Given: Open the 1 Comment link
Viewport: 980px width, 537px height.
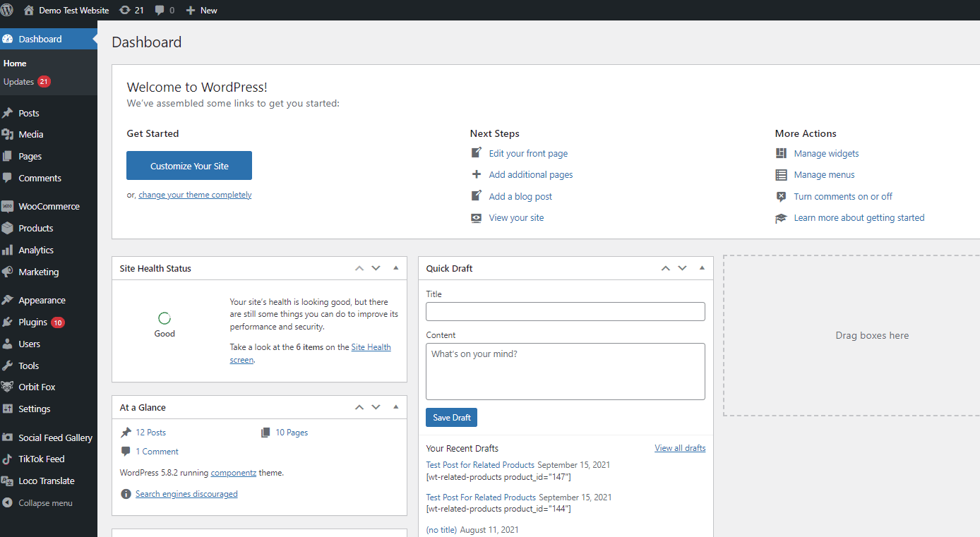Looking at the screenshot, I should [x=157, y=452].
